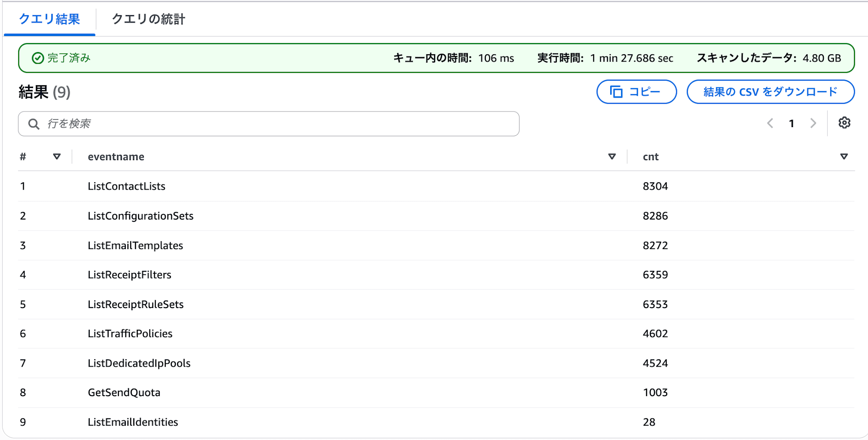Click count value 28
This screenshot has height=440, width=868.
[649, 422]
